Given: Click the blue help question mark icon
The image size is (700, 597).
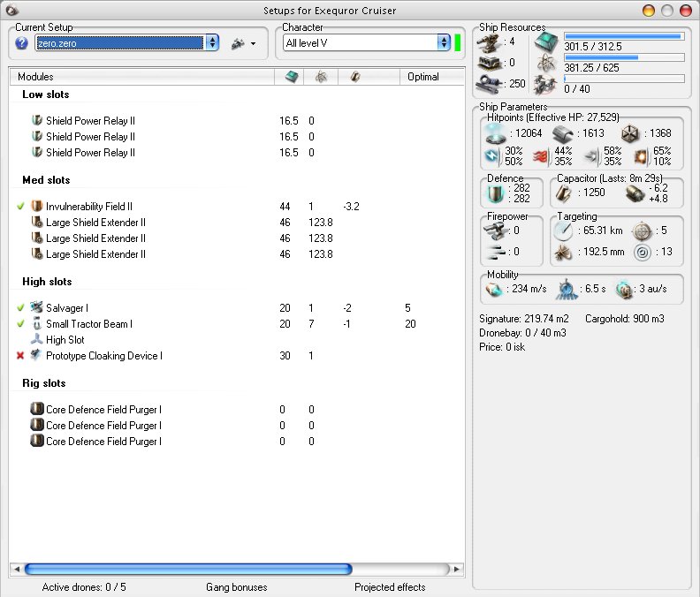Looking at the screenshot, I should click(x=21, y=43).
